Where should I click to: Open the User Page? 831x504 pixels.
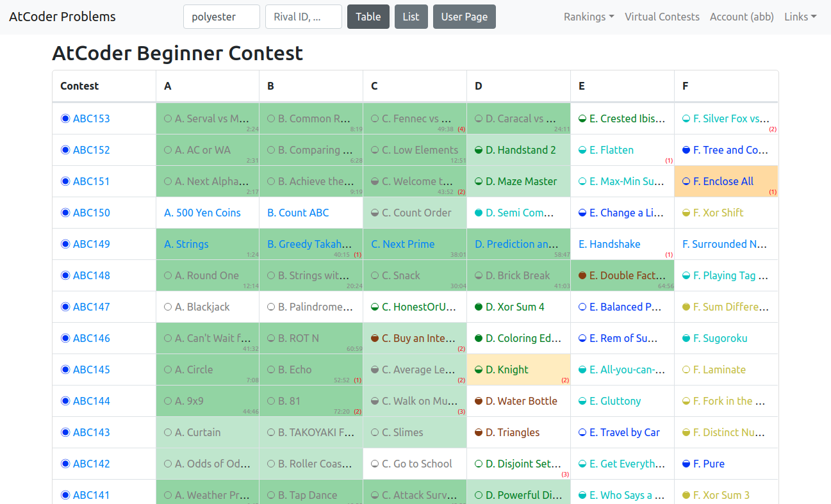click(465, 17)
